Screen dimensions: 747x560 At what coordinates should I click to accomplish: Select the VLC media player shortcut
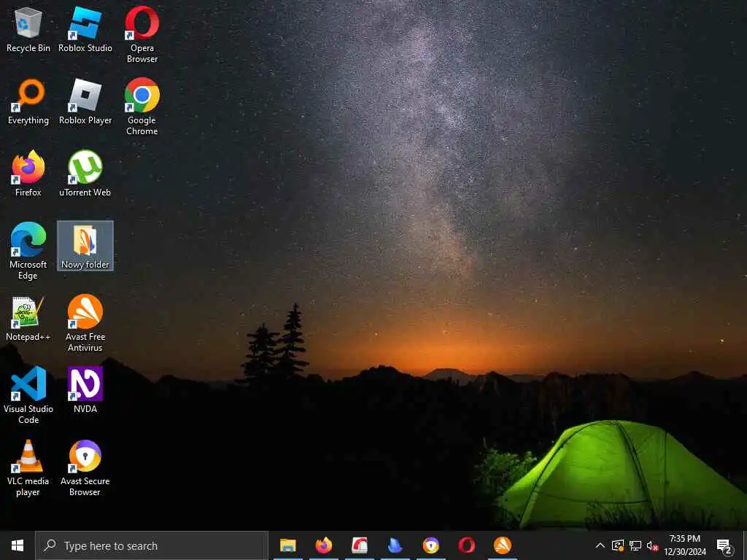click(x=28, y=467)
